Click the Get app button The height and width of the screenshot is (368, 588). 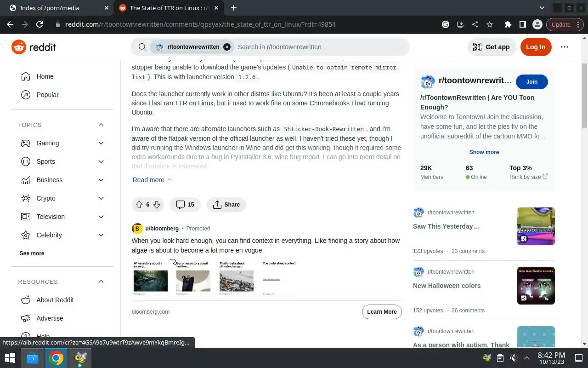pyautogui.click(x=492, y=47)
